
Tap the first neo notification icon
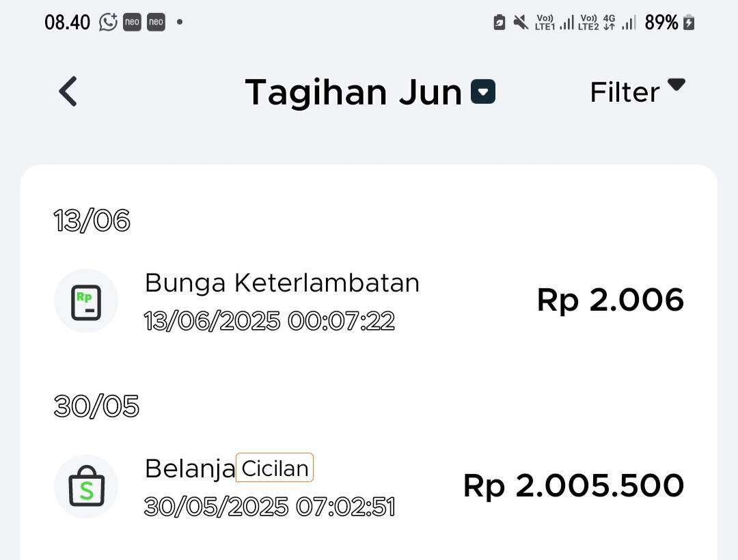coord(132,22)
